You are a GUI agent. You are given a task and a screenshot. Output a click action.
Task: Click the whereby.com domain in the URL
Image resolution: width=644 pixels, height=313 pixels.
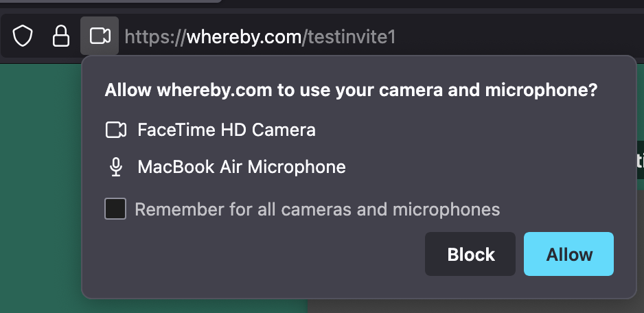point(244,36)
